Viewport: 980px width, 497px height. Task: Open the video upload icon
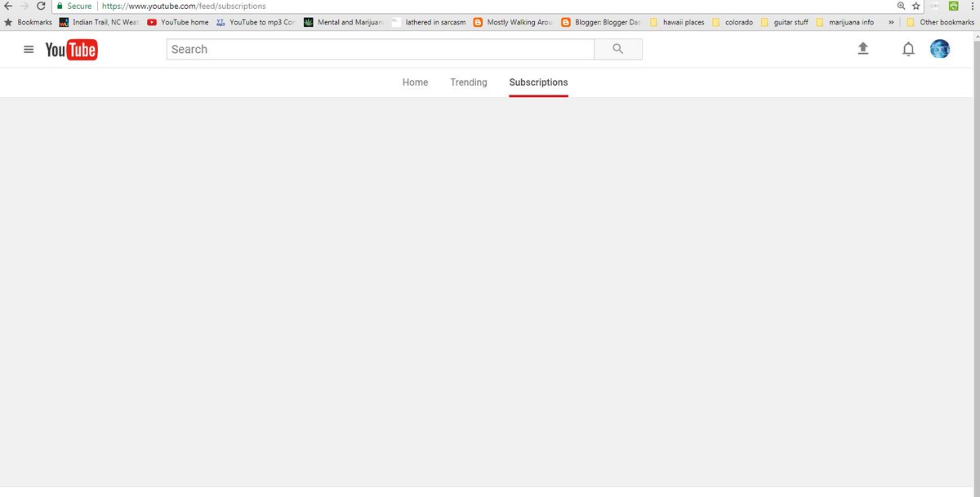pyautogui.click(x=863, y=49)
